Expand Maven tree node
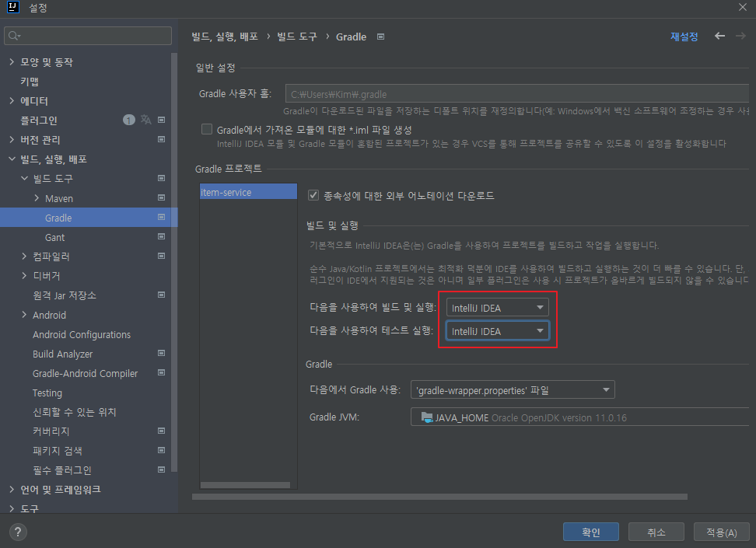The width and height of the screenshot is (756, 548). (x=37, y=197)
